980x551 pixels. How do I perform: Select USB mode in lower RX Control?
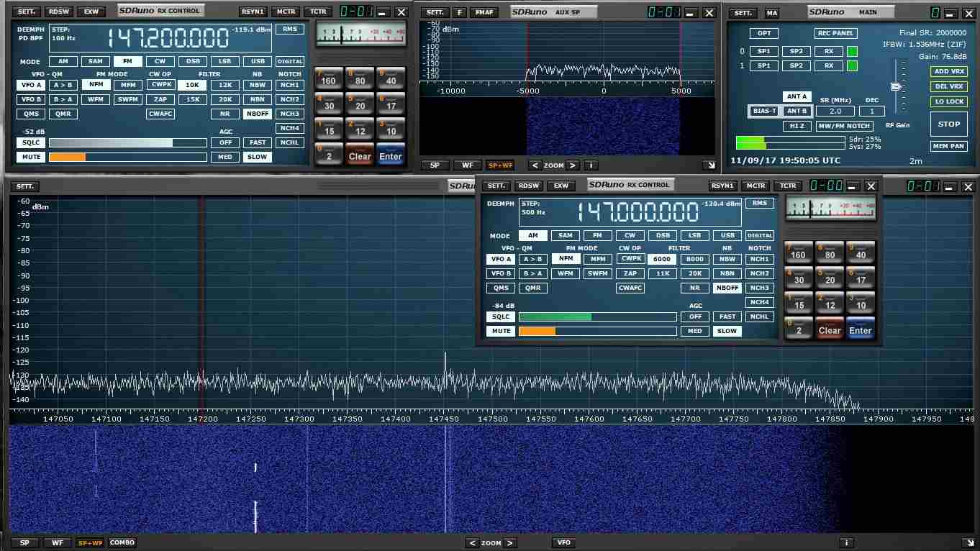(x=727, y=235)
